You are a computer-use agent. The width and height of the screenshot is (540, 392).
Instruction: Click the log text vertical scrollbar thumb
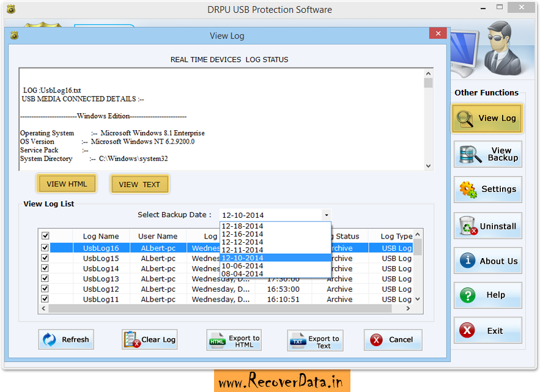(x=428, y=83)
